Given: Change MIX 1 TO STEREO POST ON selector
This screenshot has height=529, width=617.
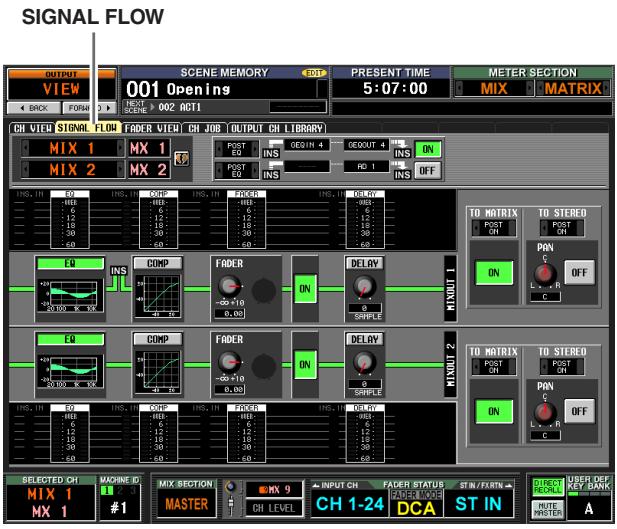Looking at the screenshot, I should coord(562,228).
